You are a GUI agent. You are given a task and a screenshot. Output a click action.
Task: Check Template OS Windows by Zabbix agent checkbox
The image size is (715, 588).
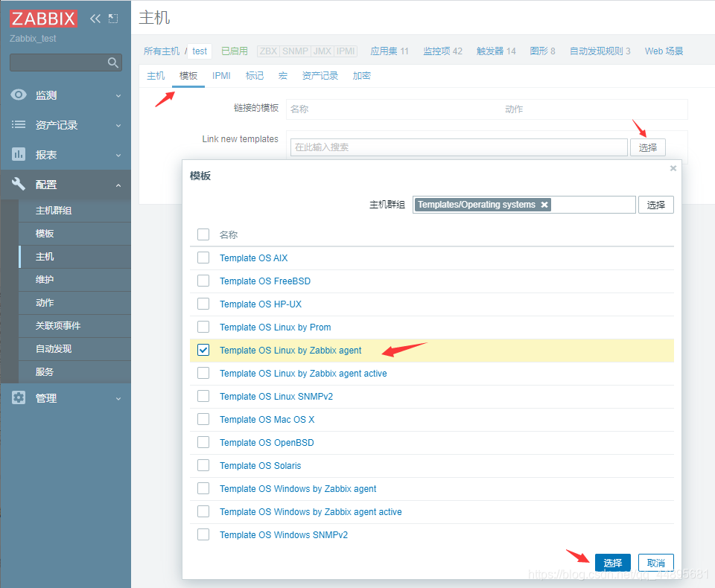[x=203, y=488]
